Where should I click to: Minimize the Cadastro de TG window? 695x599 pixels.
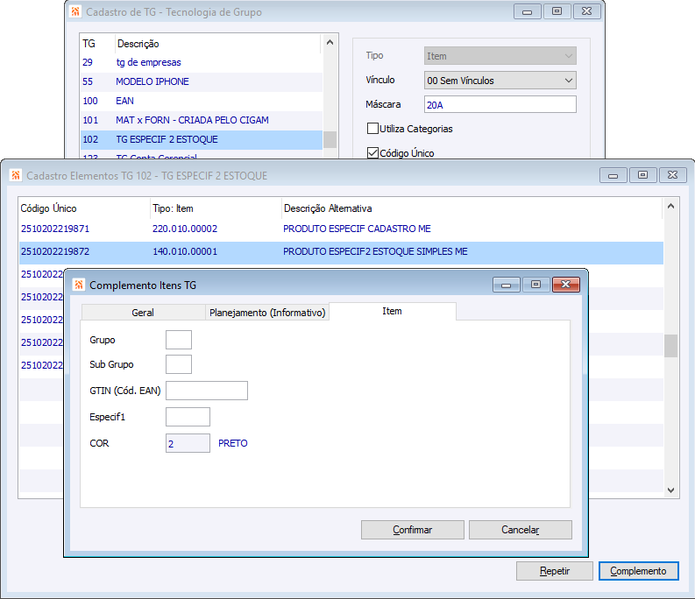(527, 12)
